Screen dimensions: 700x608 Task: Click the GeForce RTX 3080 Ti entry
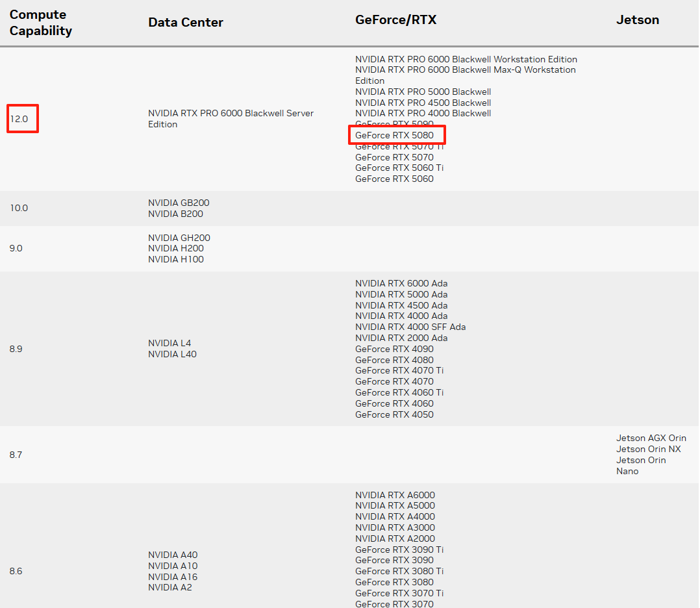coord(399,572)
